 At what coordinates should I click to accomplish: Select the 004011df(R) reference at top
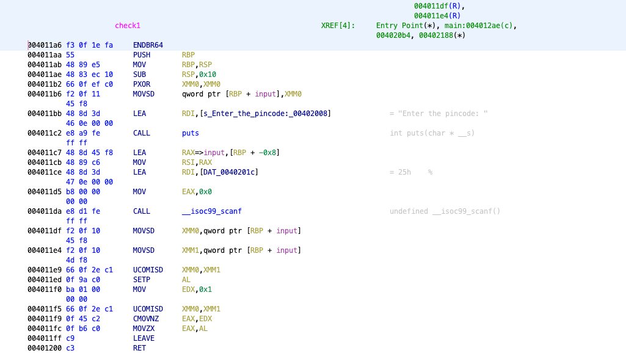pos(437,6)
